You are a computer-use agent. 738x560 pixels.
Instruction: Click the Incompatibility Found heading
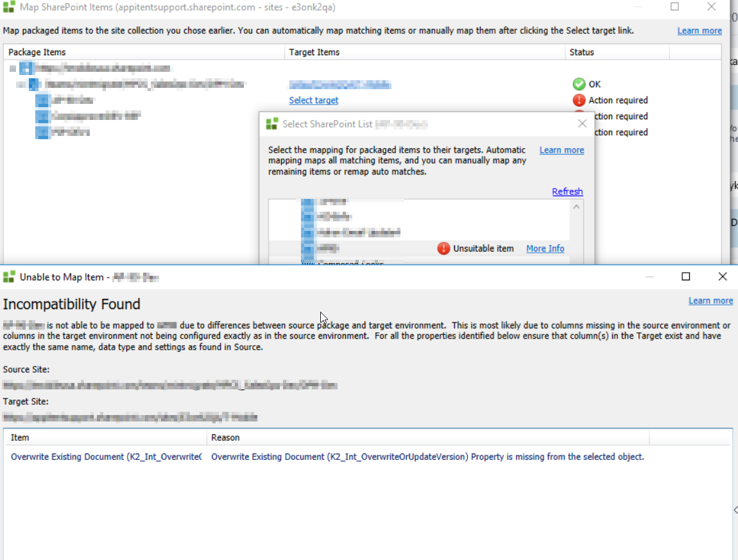point(71,305)
